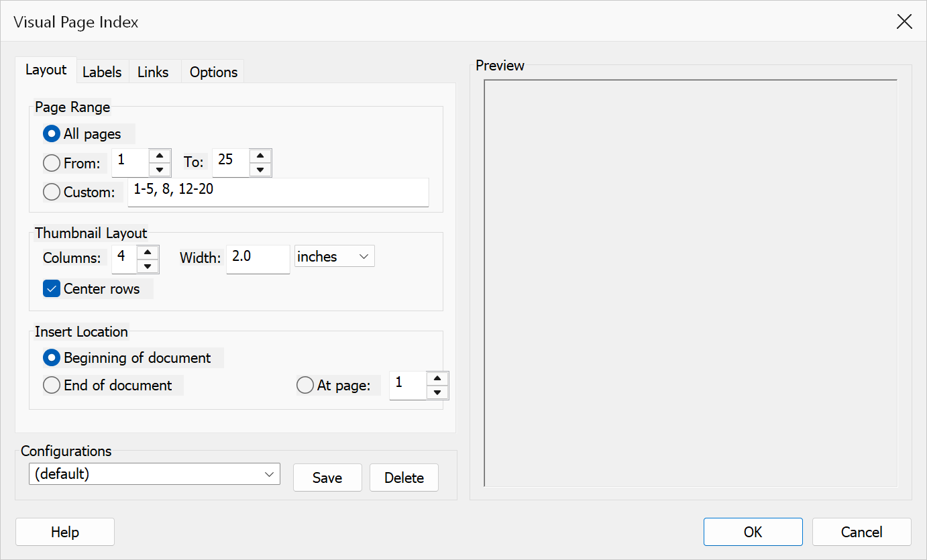Image resolution: width=927 pixels, height=560 pixels.
Task: Lower the At page value with down arrow
Action: 437,392
